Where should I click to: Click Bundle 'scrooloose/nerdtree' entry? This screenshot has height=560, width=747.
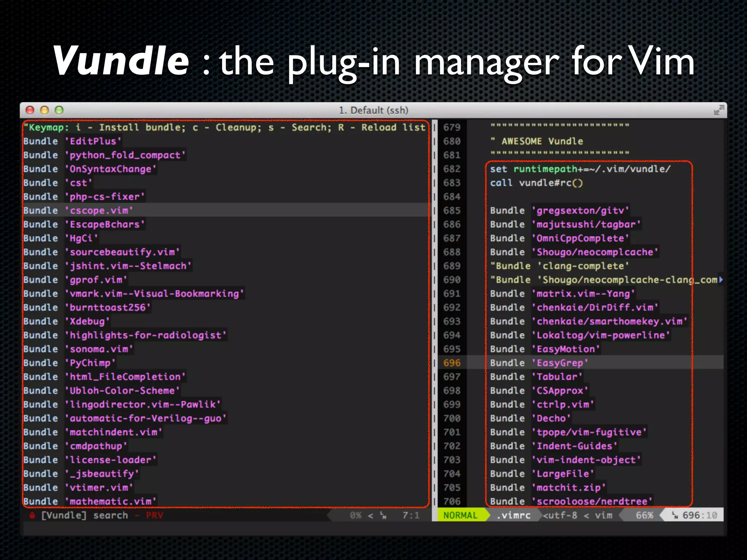coord(571,501)
